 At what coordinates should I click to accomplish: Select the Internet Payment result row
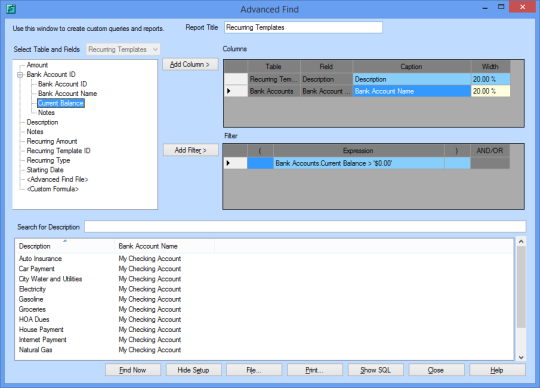point(264,340)
